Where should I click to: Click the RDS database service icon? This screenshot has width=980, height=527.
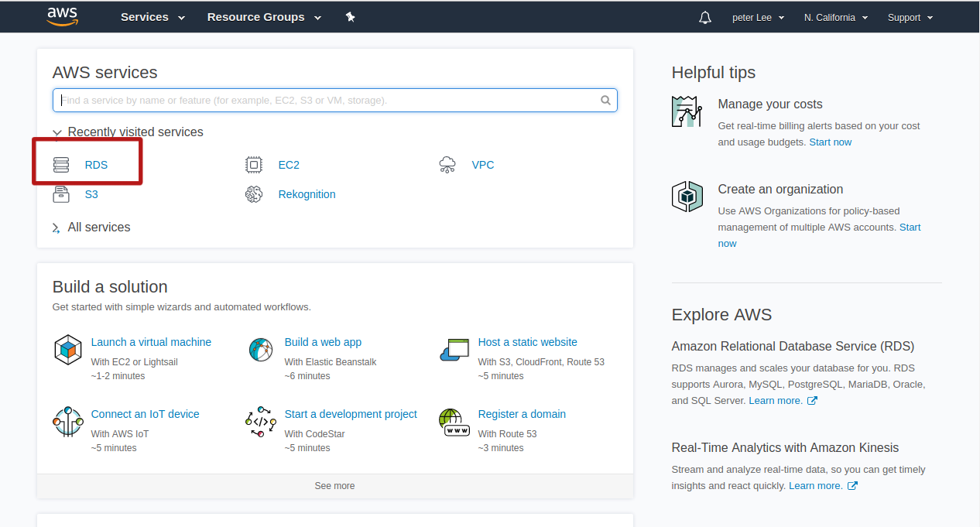pyautogui.click(x=61, y=165)
